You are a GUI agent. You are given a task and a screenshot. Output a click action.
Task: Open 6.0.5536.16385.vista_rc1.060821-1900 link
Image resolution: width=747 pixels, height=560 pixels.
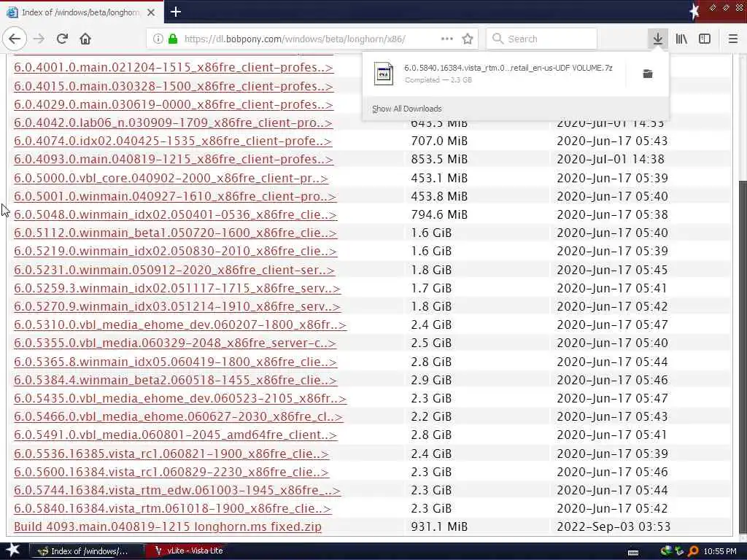pos(171,454)
